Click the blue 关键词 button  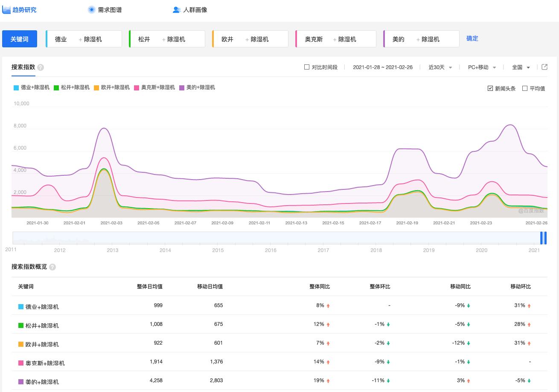point(20,38)
